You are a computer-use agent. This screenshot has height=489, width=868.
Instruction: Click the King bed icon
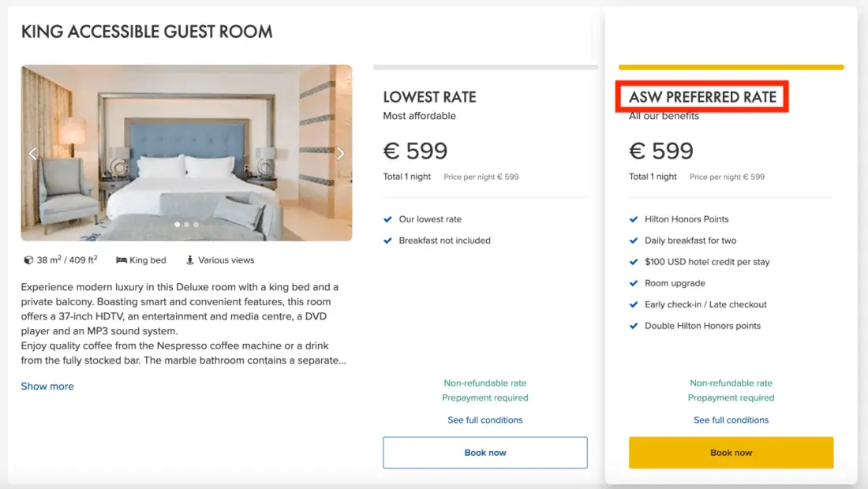point(122,260)
